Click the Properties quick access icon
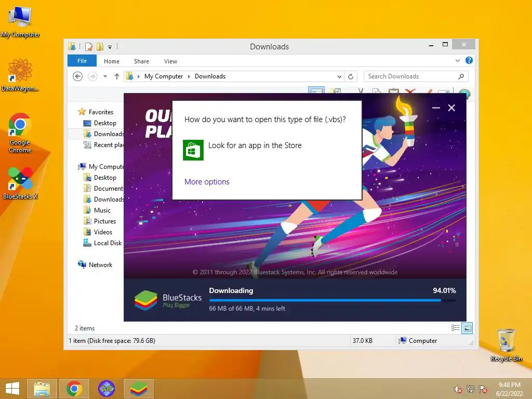Screen dimensions: 532x399 [x=89, y=47]
